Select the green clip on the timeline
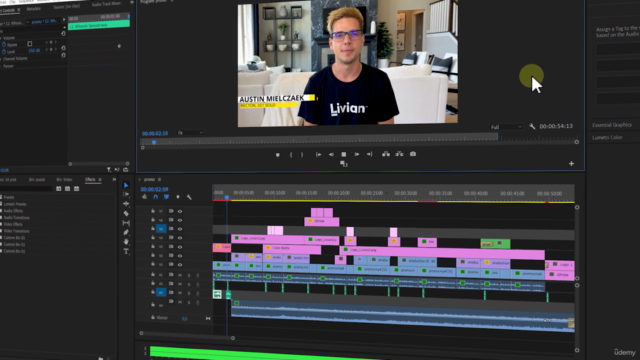 (495, 244)
